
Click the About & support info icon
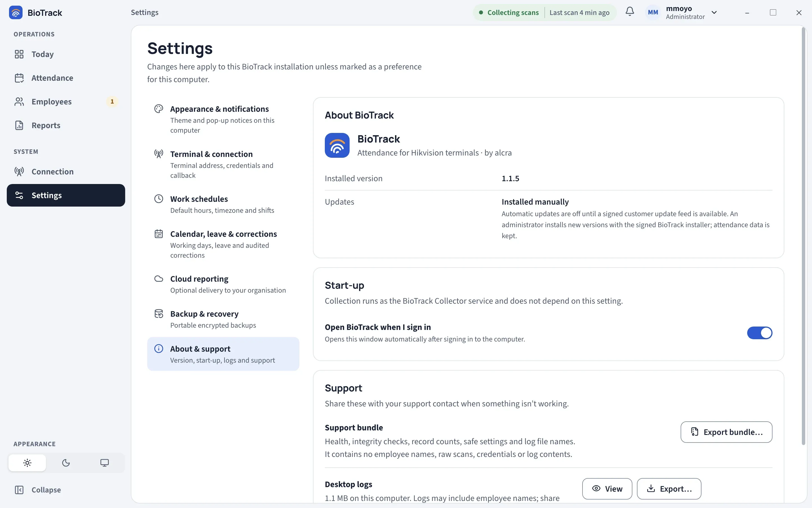point(159,349)
